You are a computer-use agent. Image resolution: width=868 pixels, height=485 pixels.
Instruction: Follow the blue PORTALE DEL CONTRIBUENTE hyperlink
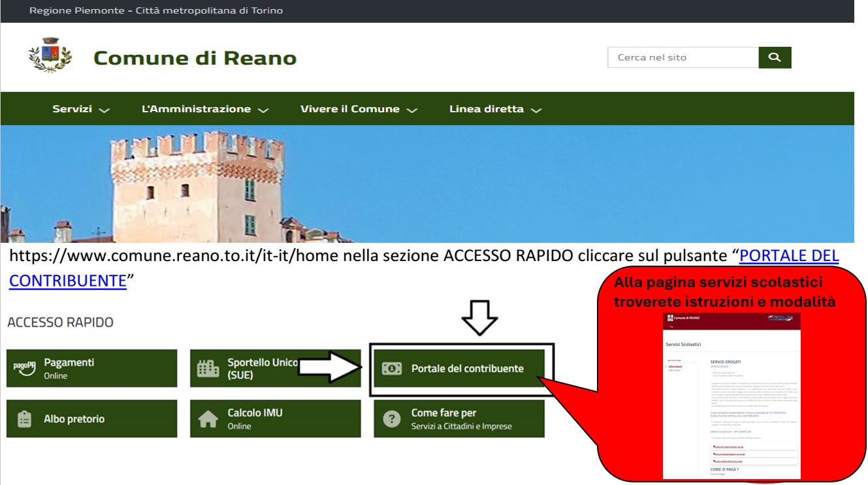point(788,256)
